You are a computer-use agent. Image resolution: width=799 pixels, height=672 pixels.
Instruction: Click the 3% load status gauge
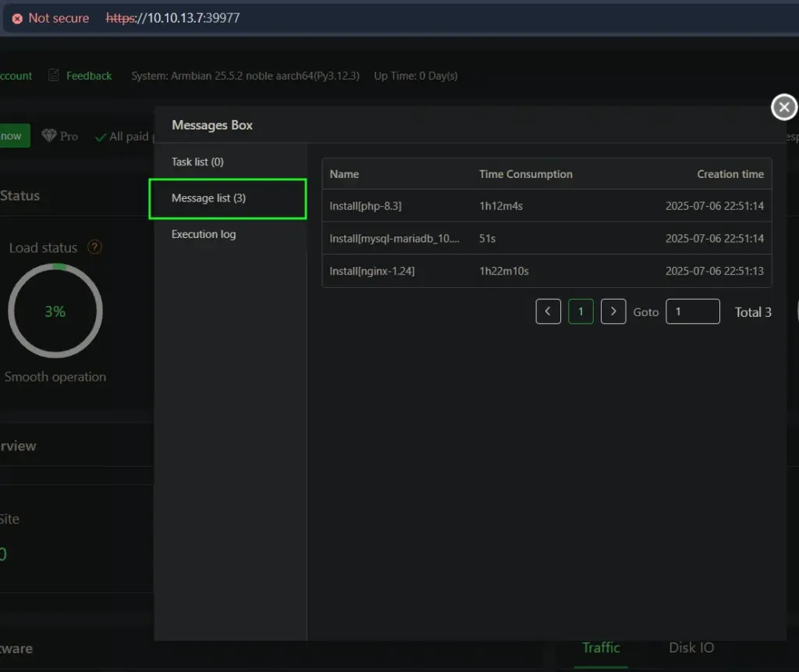[55, 311]
